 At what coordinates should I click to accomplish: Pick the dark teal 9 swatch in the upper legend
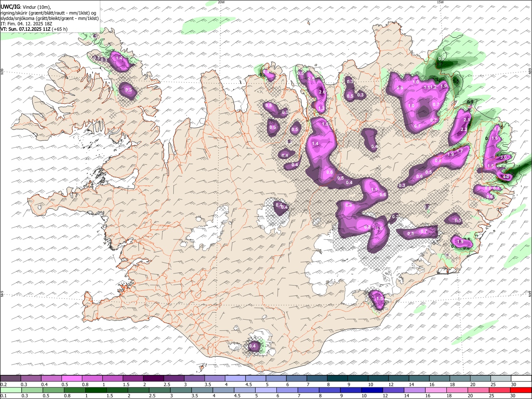coord(358,379)
